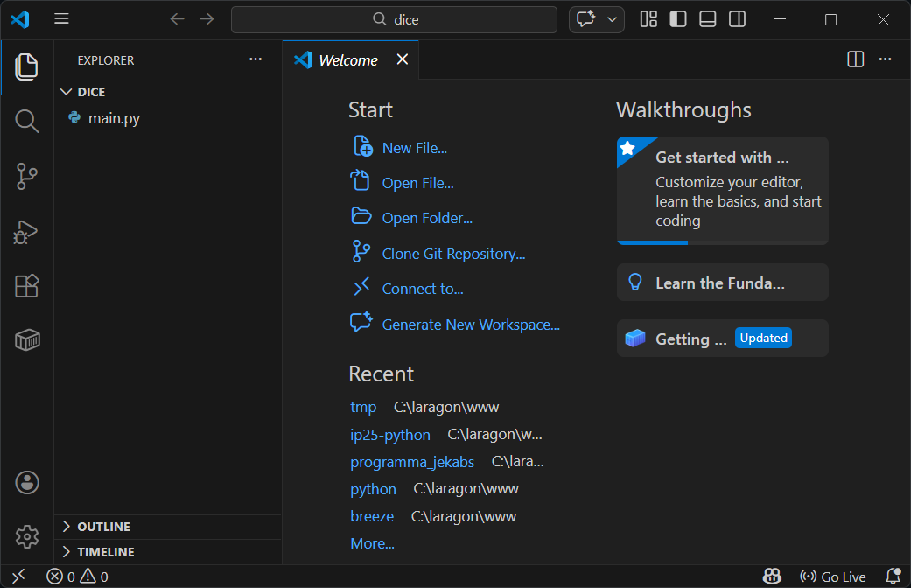Open the Accounts icon in the activity bar
Image resolution: width=911 pixels, height=588 pixels.
click(26, 482)
